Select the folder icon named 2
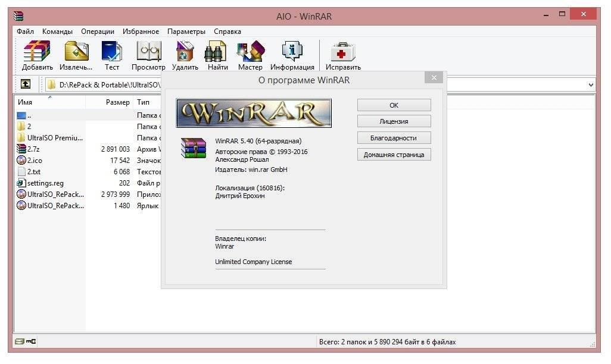Screen dimensions: 611x364 (x=21, y=126)
